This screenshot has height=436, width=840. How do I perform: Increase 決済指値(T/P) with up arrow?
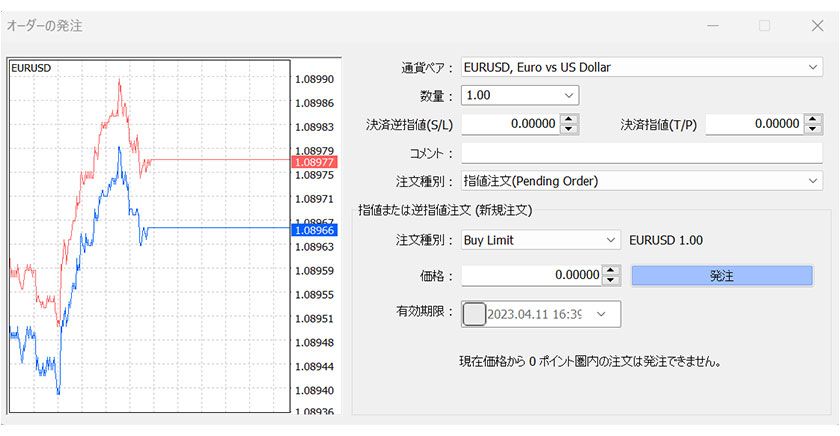(x=813, y=119)
